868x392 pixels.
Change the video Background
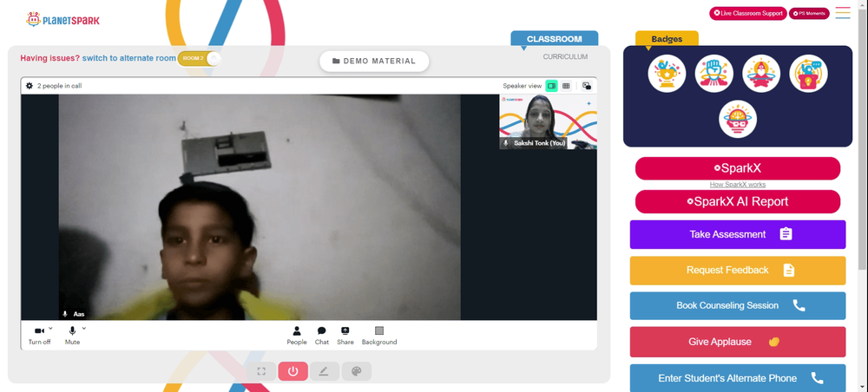379,335
